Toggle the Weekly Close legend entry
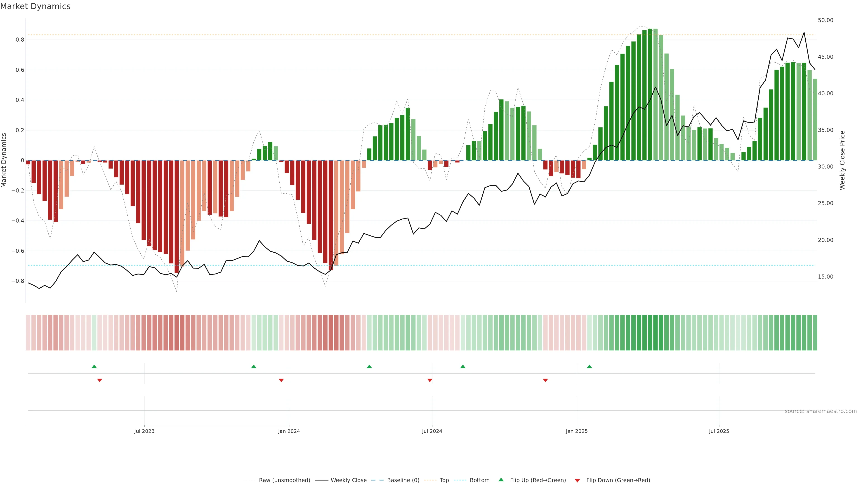Screen dimensions: 868x488 [x=348, y=480]
